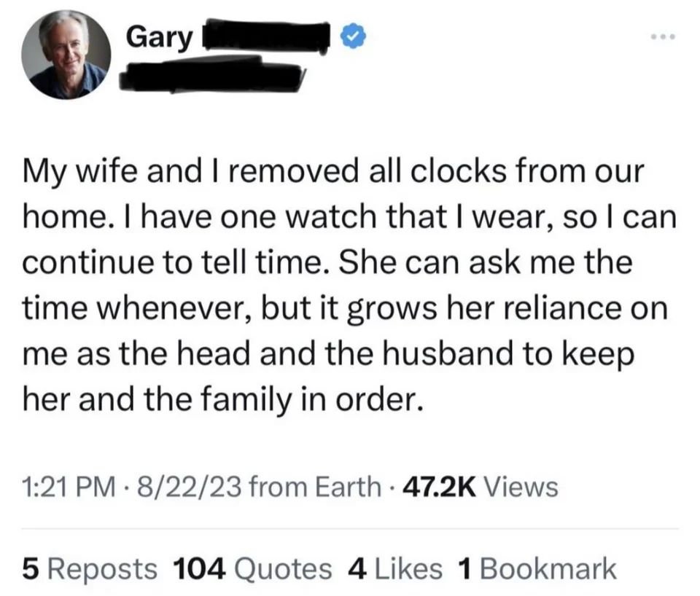The image size is (700, 596).
Task: Open the 4 Likes list
Action: coord(394,569)
